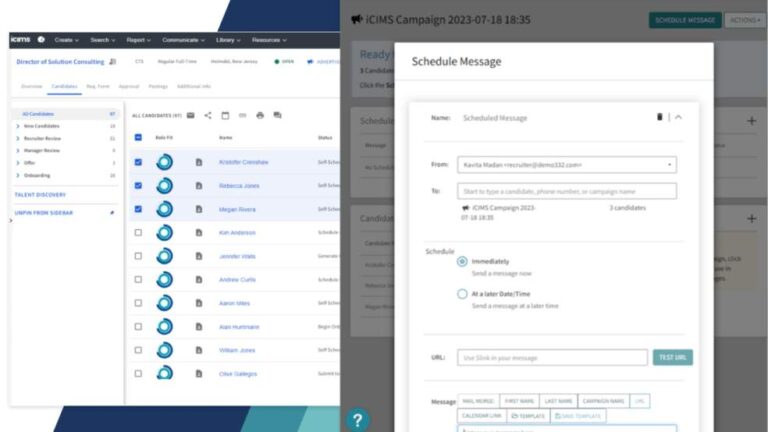Select the At a later Date/Time option

pos(462,294)
